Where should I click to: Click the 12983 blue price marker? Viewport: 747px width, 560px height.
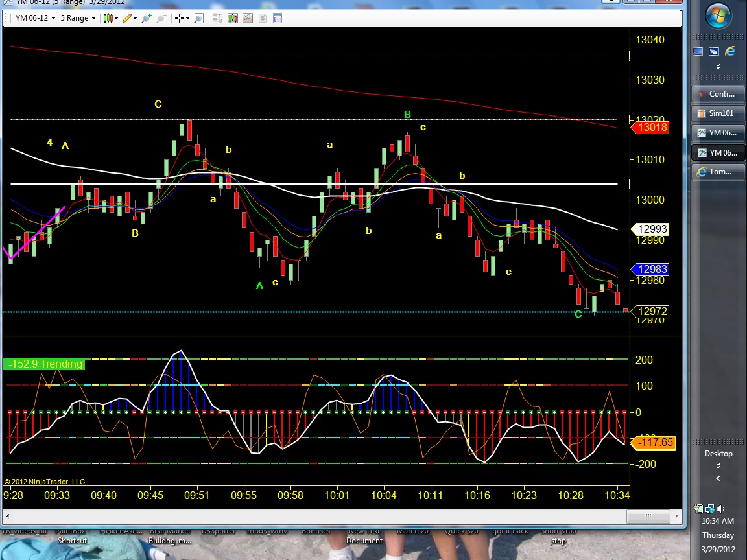pyautogui.click(x=650, y=269)
